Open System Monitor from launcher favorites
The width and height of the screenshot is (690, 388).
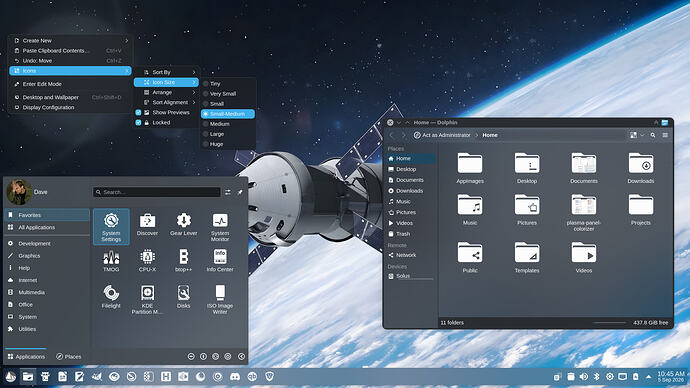point(220,227)
